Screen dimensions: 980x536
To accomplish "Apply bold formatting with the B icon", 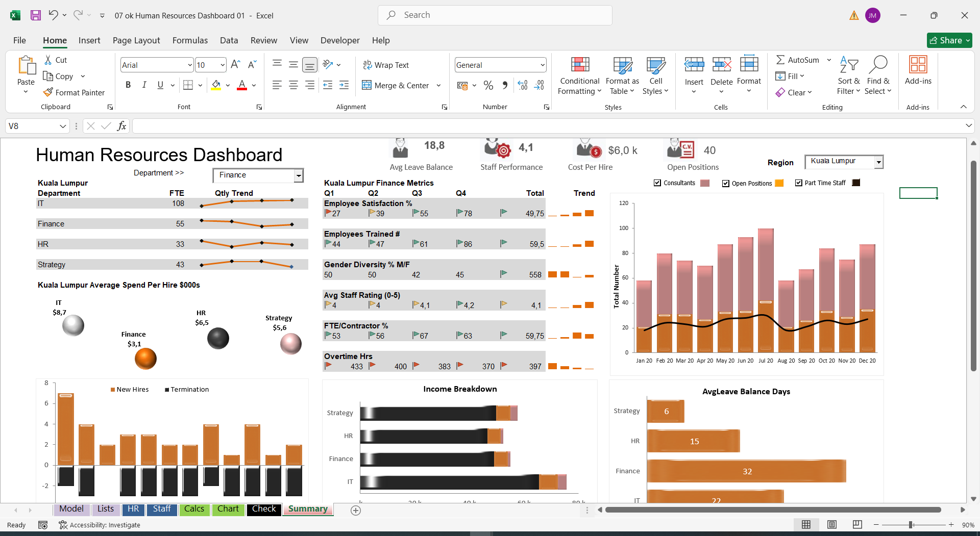I will click(128, 85).
